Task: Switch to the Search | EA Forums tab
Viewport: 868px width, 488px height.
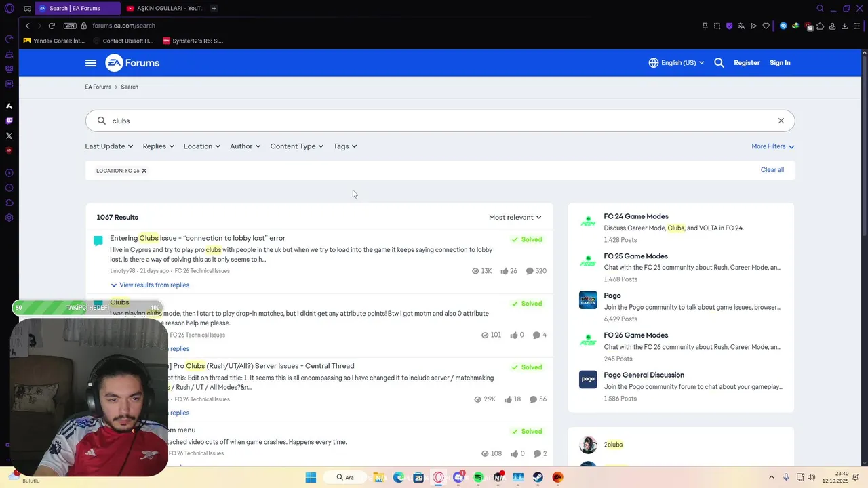Action: (77, 8)
